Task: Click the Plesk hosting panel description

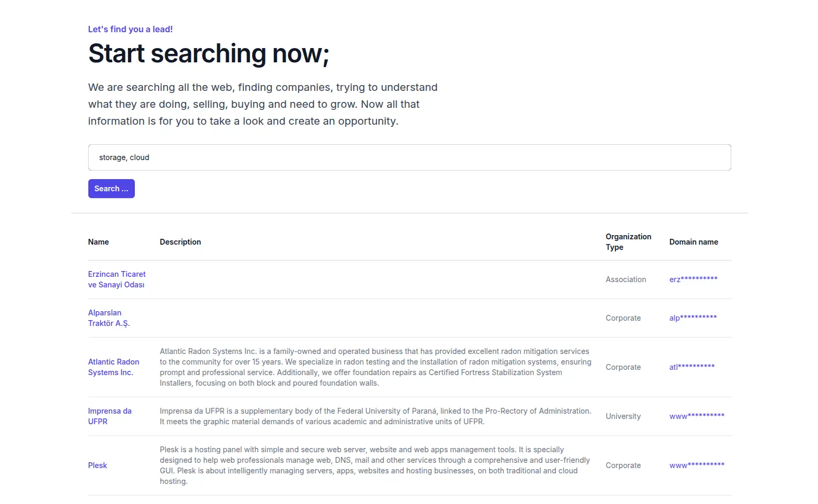Action: click(x=374, y=465)
